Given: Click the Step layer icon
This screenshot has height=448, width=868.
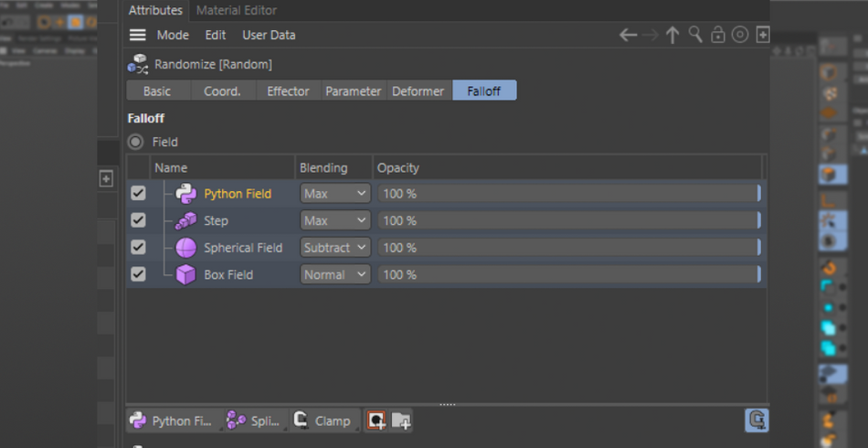Looking at the screenshot, I should tap(186, 221).
